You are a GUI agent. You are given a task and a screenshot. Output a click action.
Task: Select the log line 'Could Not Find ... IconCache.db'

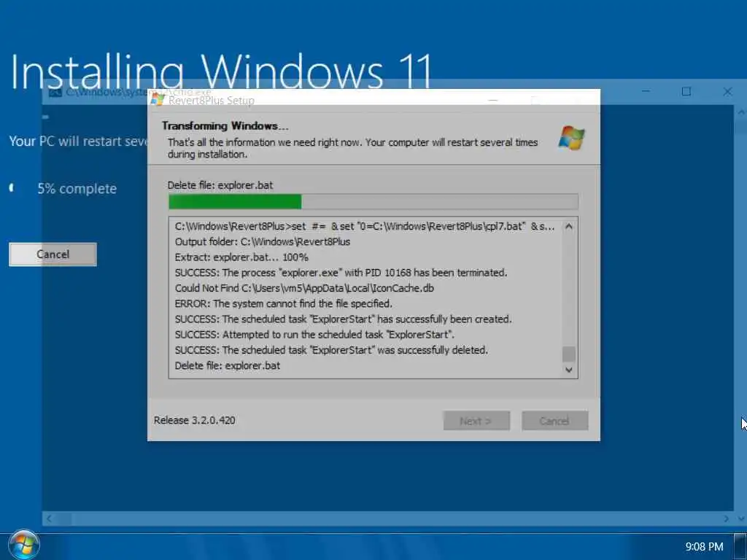(x=304, y=288)
